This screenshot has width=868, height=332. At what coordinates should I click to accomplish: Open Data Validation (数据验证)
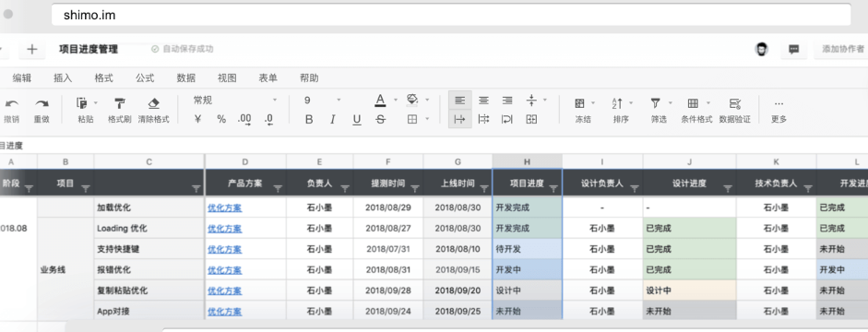point(735,103)
